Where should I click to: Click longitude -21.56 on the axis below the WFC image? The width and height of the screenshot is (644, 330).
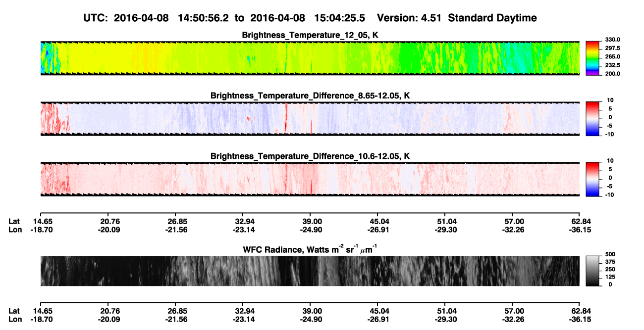(x=176, y=320)
